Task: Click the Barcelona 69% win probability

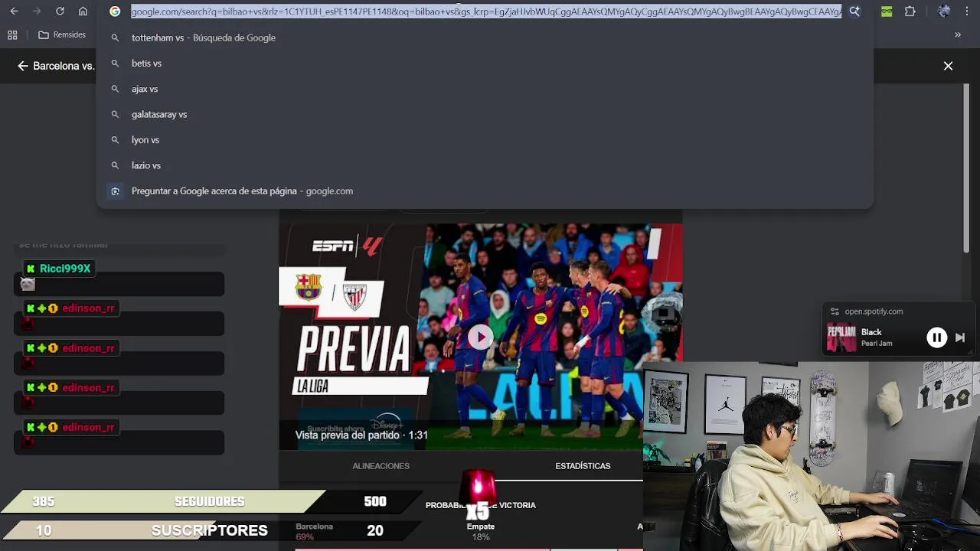Action: 314,532
